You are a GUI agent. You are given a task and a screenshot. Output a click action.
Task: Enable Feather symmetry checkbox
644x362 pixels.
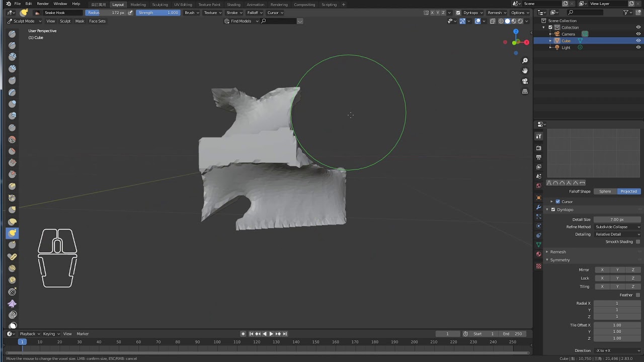pyautogui.click(x=638, y=295)
